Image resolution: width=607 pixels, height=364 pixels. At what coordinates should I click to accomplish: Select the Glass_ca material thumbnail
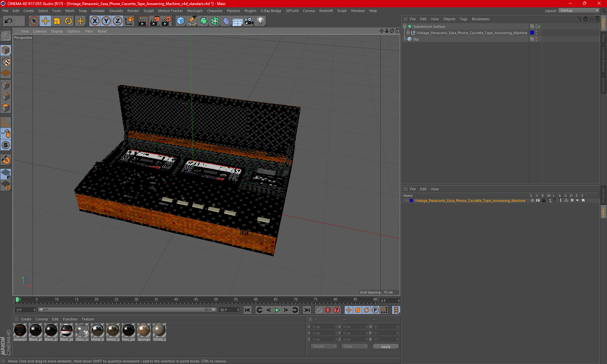[82, 332]
